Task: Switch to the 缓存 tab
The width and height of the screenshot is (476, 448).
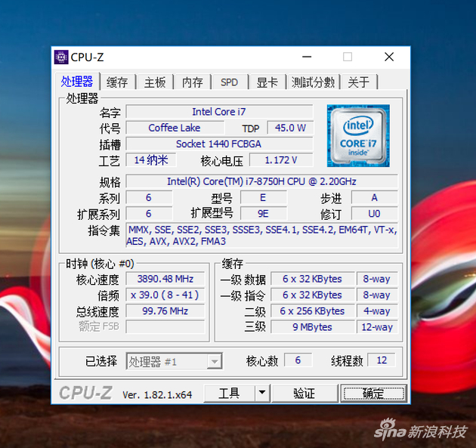Action: (x=117, y=82)
